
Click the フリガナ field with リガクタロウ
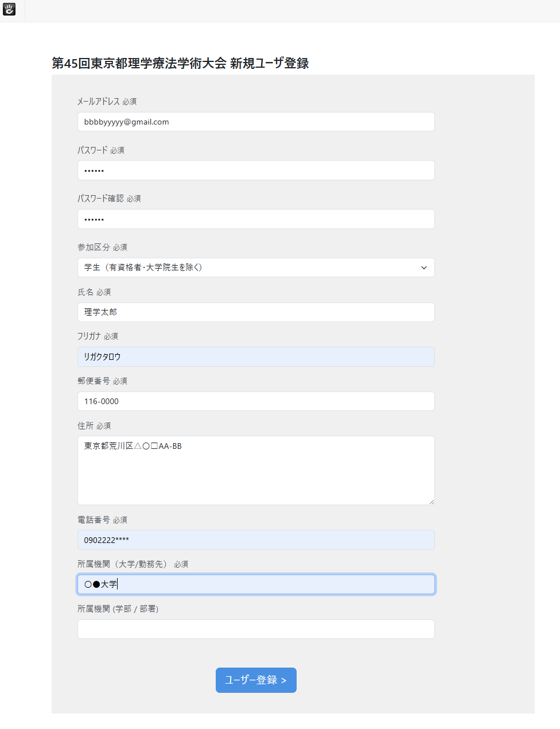pyautogui.click(x=256, y=356)
